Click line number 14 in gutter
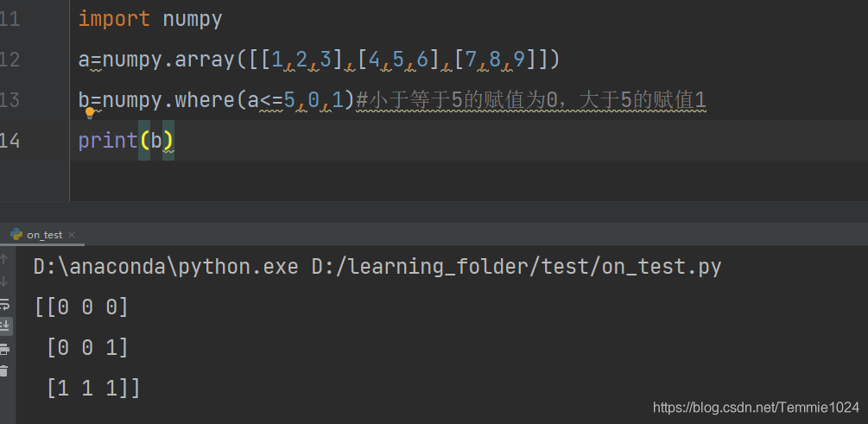The image size is (868, 424). [x=10, y=141]
